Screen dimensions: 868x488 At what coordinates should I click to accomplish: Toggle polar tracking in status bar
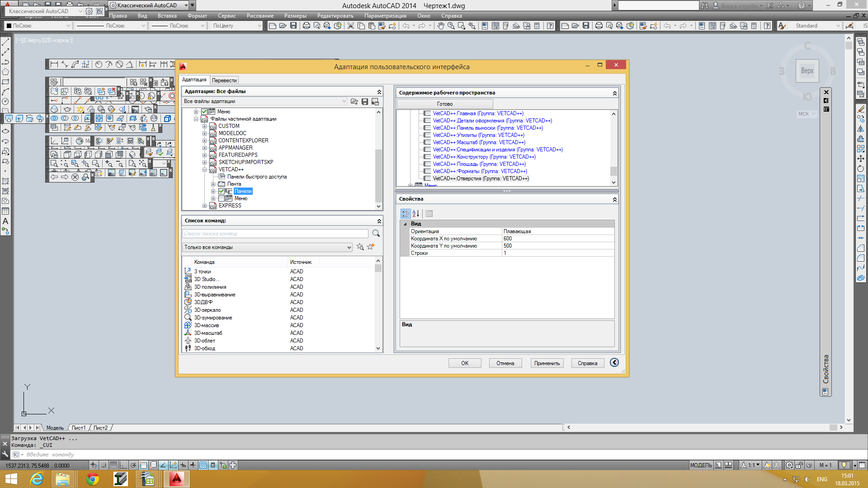(133, 465)
